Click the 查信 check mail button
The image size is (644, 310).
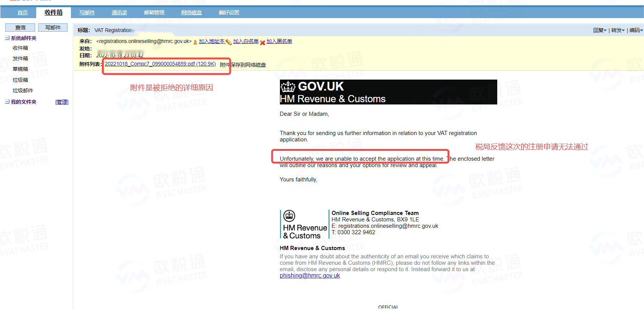(20, 28)
